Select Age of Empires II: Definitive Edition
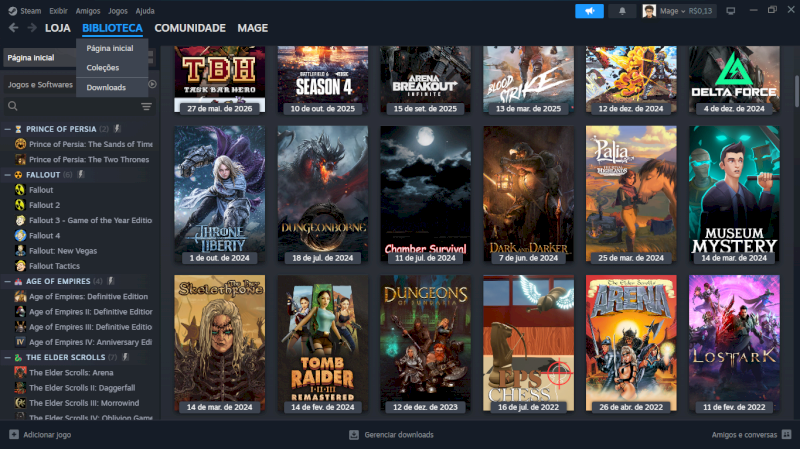Image resolution: width=800 pixels, height=449 pixels. 90,312
